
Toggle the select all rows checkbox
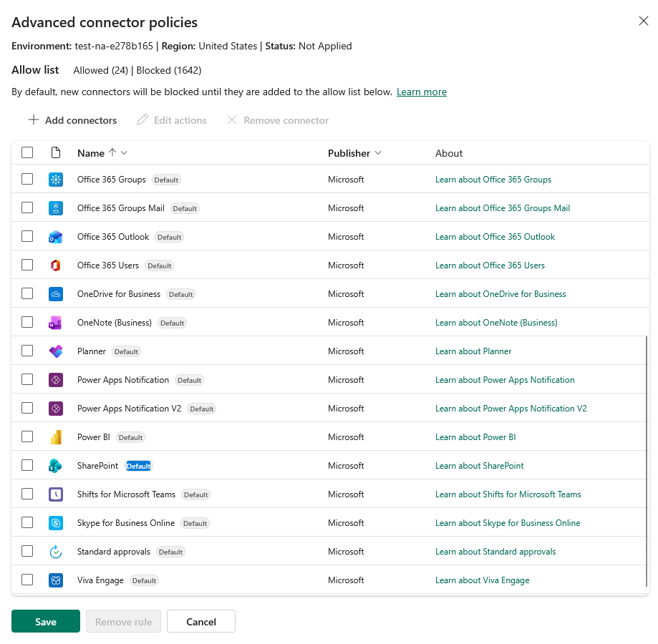(27, 152)
